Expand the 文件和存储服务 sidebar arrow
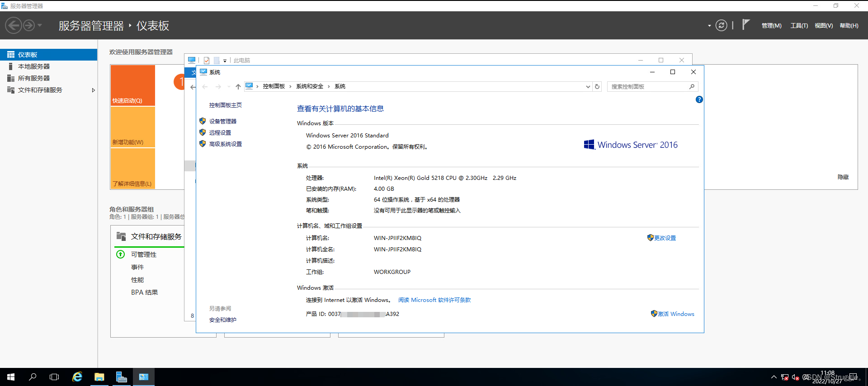The height and width of the screenshot is (386, 868). (x=94, y=90)
